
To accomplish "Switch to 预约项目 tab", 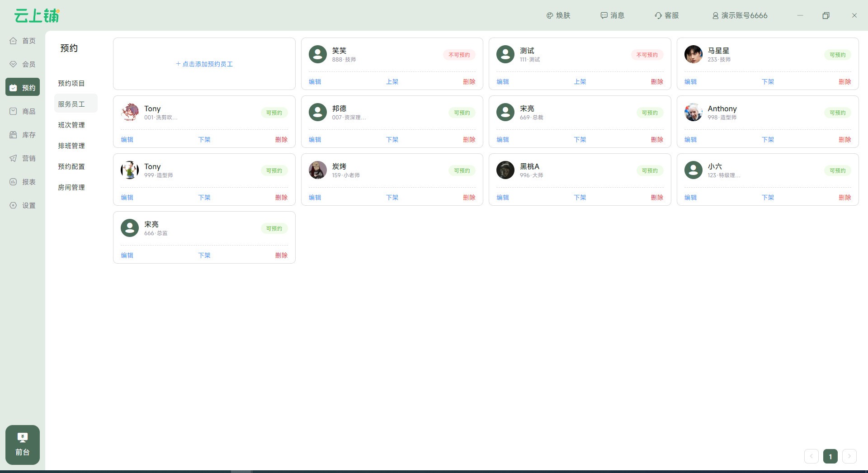I will click(71, 83).
